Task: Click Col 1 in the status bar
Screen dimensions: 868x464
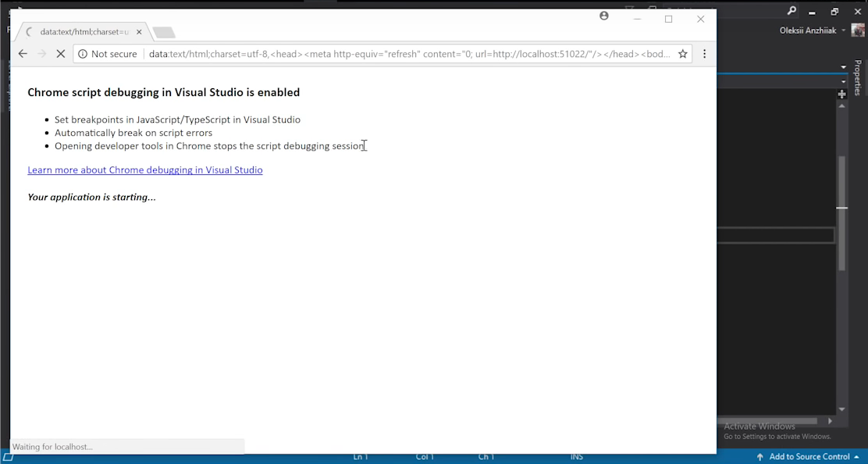Action: (x=425, y=457)
